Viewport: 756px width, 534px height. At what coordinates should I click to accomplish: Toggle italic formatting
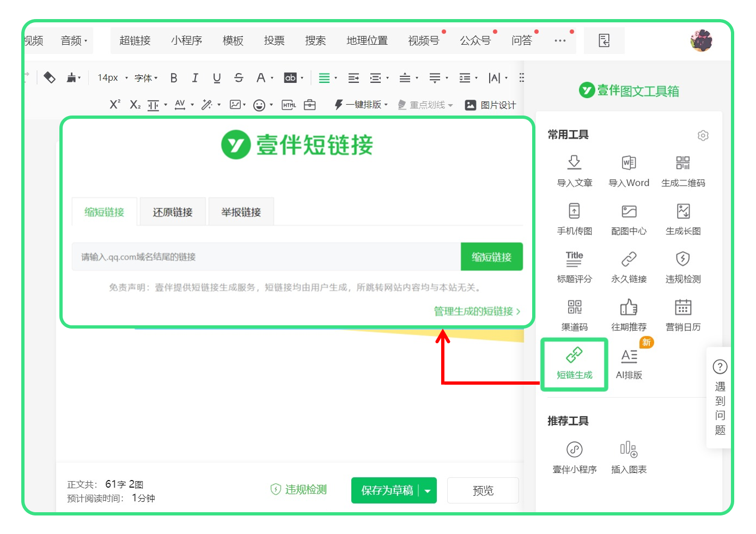195,78
